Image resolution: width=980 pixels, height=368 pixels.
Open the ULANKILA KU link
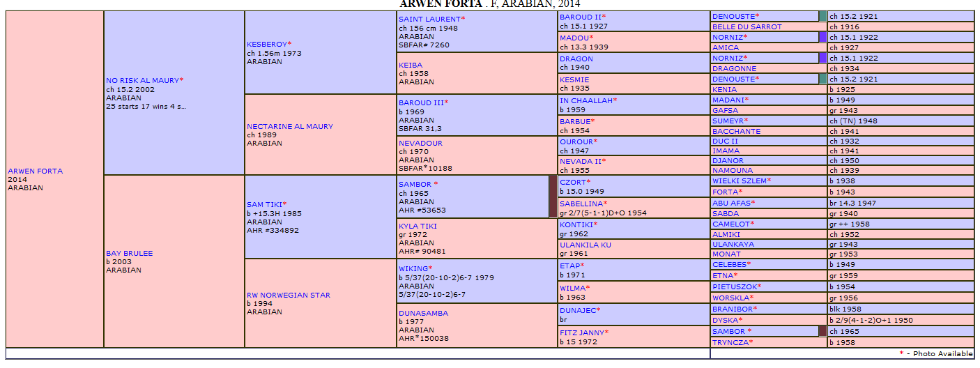pyautogui.click(x=585, y=245)
